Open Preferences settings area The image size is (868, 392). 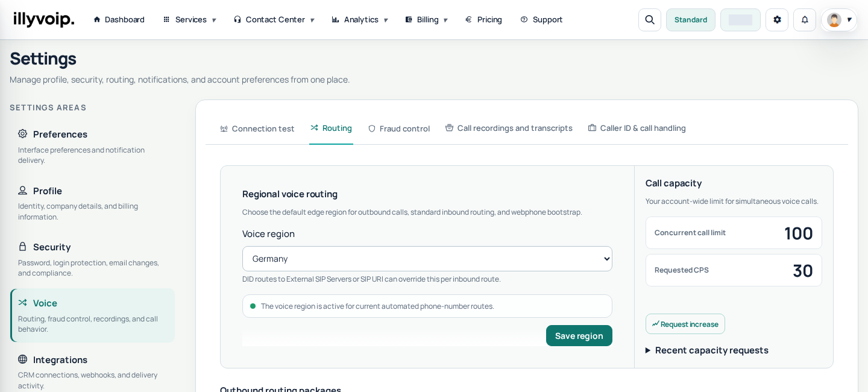92,147
